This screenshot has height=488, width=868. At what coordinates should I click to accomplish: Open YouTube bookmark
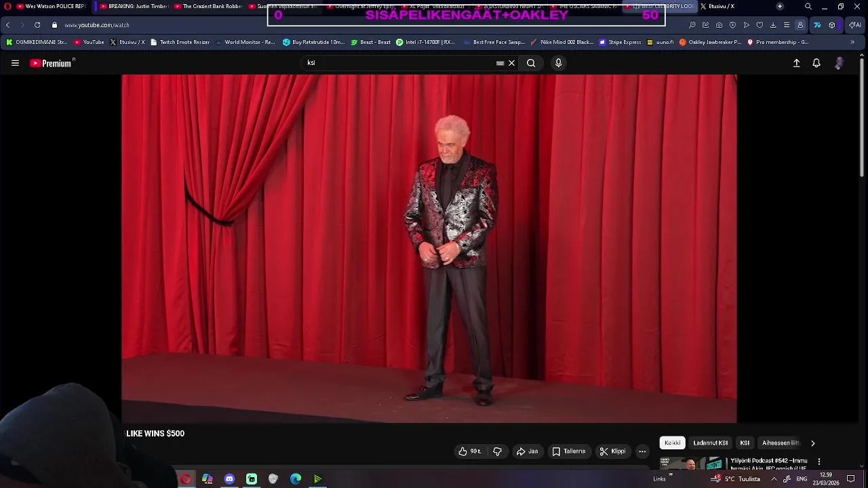89,42
